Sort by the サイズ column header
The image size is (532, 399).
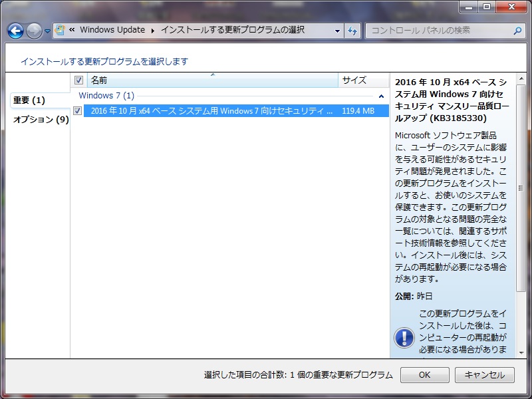[x=363, y=80]
